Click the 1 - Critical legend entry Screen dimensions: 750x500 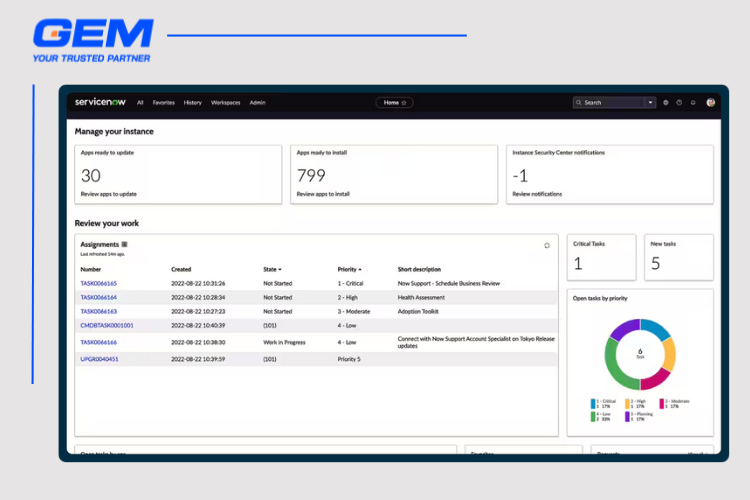coord(603,403)
